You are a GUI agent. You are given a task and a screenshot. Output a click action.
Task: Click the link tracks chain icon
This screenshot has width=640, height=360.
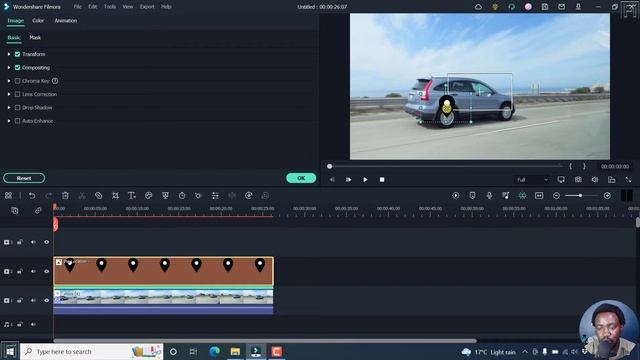point(38,211)
